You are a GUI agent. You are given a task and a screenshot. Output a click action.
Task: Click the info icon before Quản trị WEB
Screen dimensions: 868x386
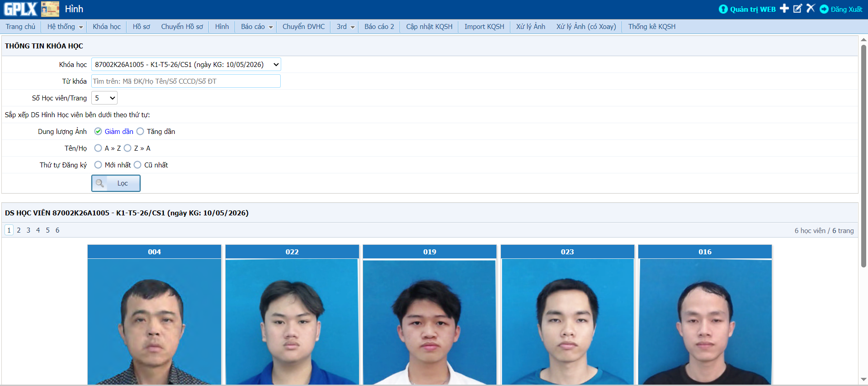click(x=723, y=9)
